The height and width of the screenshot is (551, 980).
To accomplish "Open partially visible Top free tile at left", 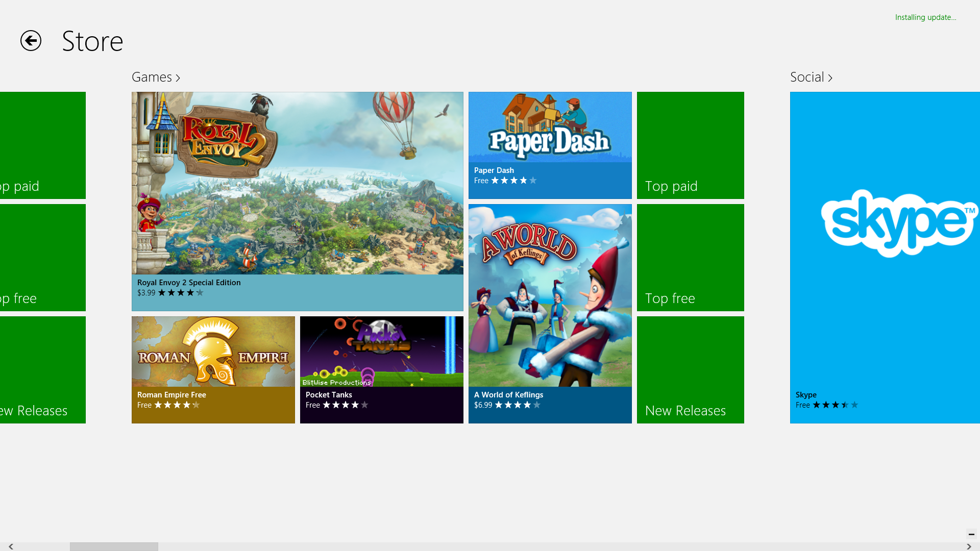I will (x=42, y=257).
